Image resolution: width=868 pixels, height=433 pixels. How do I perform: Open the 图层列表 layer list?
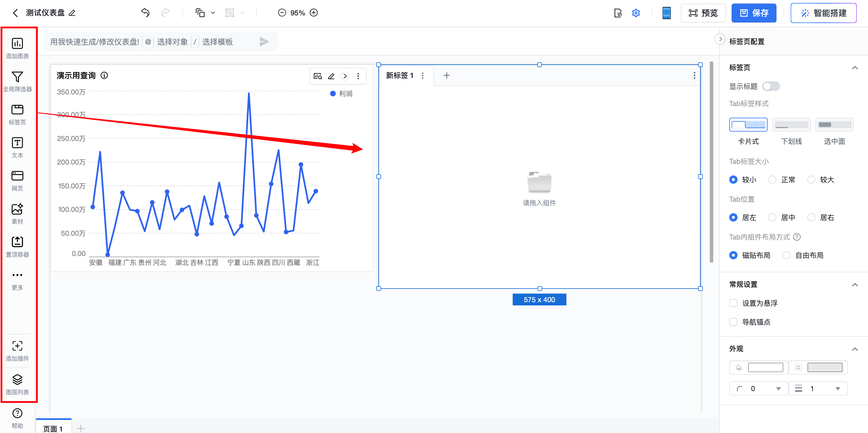pos(17,380)
